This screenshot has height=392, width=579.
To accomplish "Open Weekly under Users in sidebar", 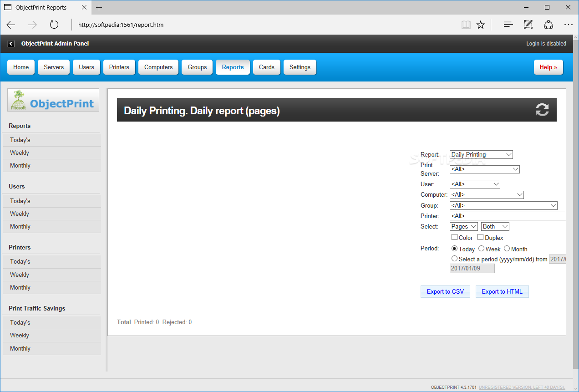I will (52, 214).
